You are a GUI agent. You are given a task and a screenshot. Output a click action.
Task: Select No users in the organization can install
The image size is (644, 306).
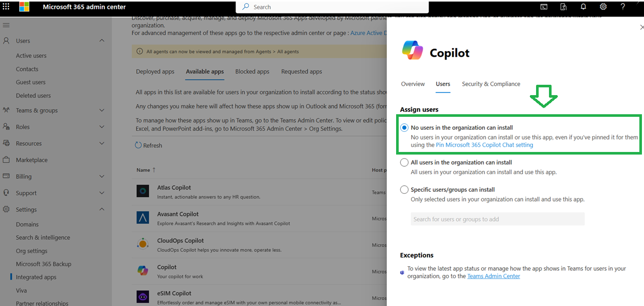pyautogui.click(x=404, y=128)
